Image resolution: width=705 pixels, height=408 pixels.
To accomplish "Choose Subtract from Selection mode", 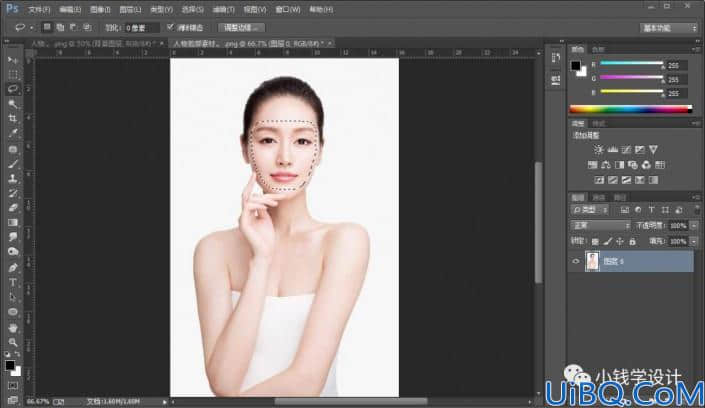I will click(74, 27).
